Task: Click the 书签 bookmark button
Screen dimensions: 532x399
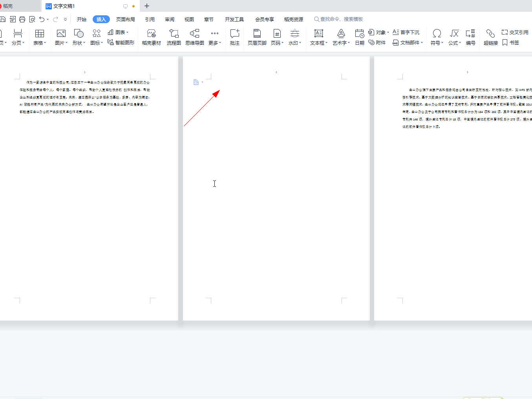Action: [x=510, y=42]
